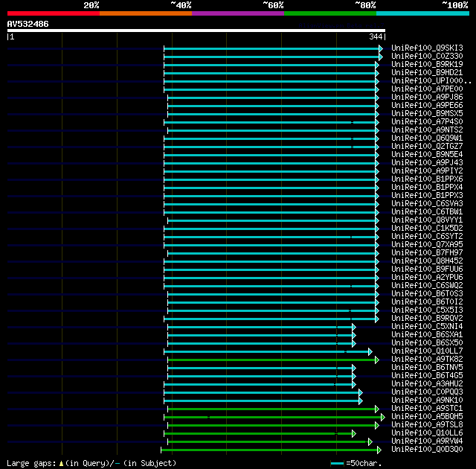Select the UniRef100_C6SWQ2 label

[427, 286]
